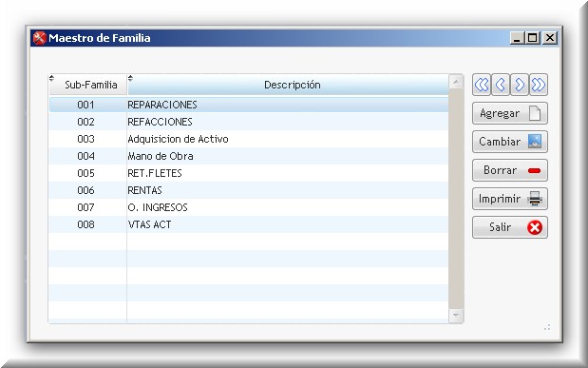588x368 pixels.
Task: Click the scrollbar up arrow
Action: tap(456, 82)
